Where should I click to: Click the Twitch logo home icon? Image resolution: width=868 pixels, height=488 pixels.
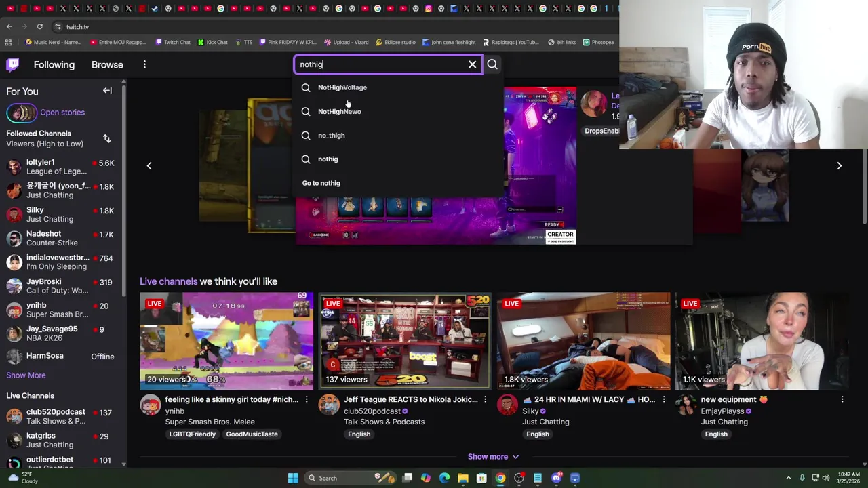click(x=13, y=64)
